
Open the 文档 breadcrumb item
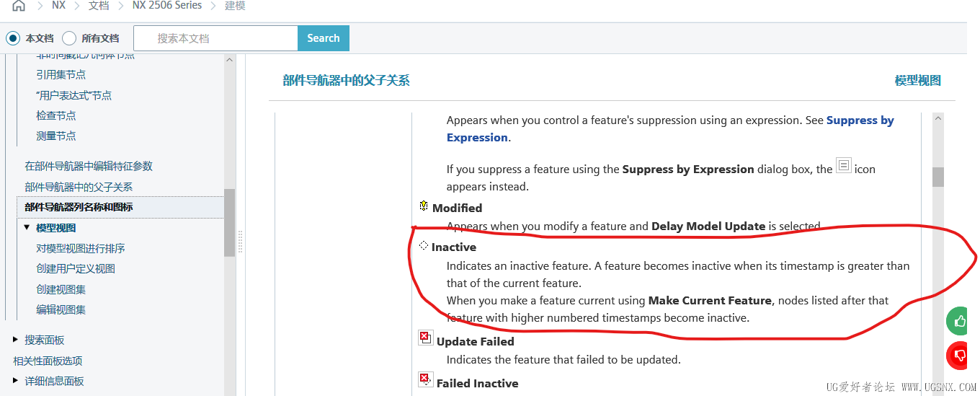pos(99,5)
